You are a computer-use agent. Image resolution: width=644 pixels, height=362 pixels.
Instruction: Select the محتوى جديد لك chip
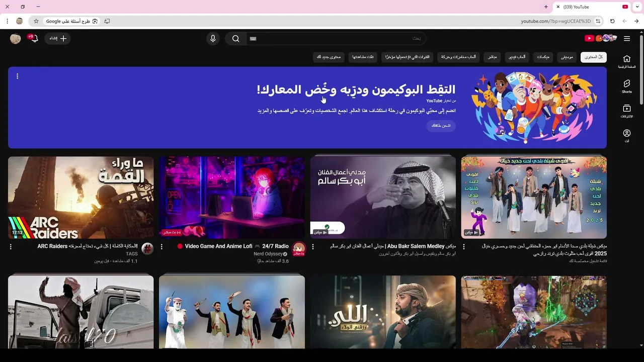pos(329,57)
